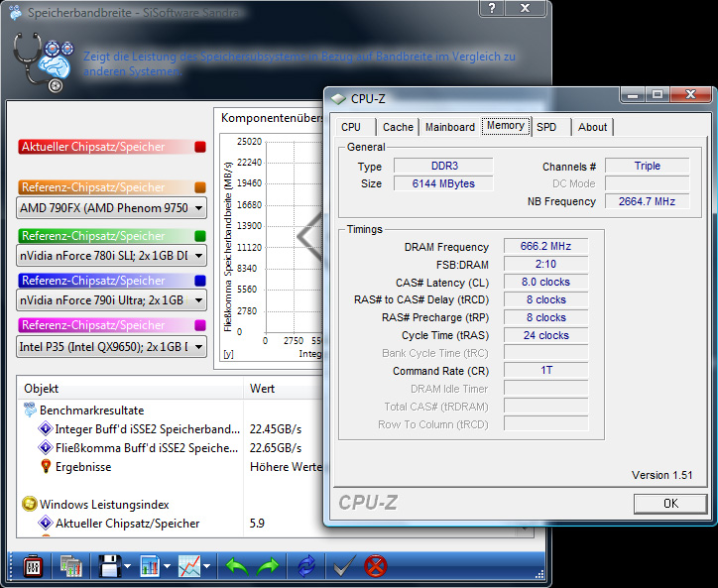Open the save icon dropdown arrow
The image size is (718, 588).
(127, 567)
